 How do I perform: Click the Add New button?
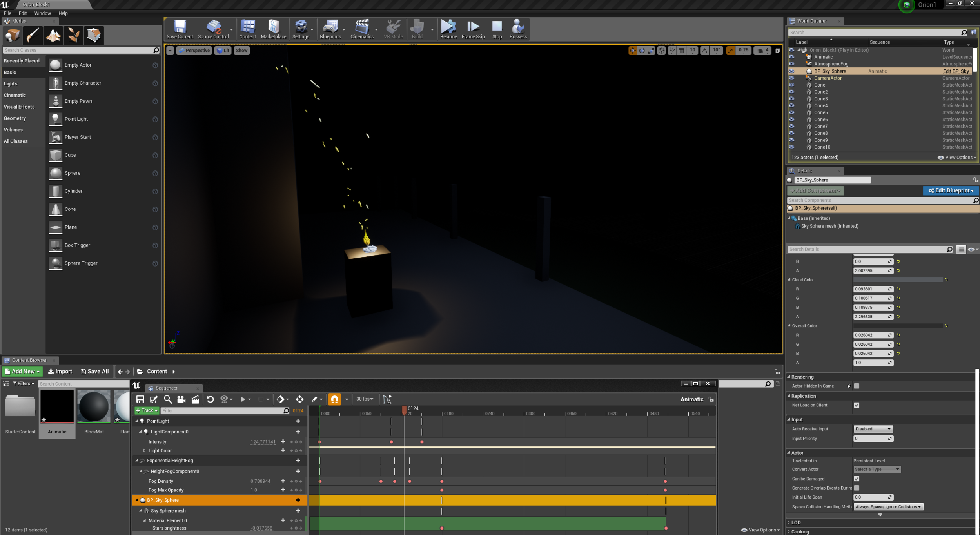pos(23,371)
